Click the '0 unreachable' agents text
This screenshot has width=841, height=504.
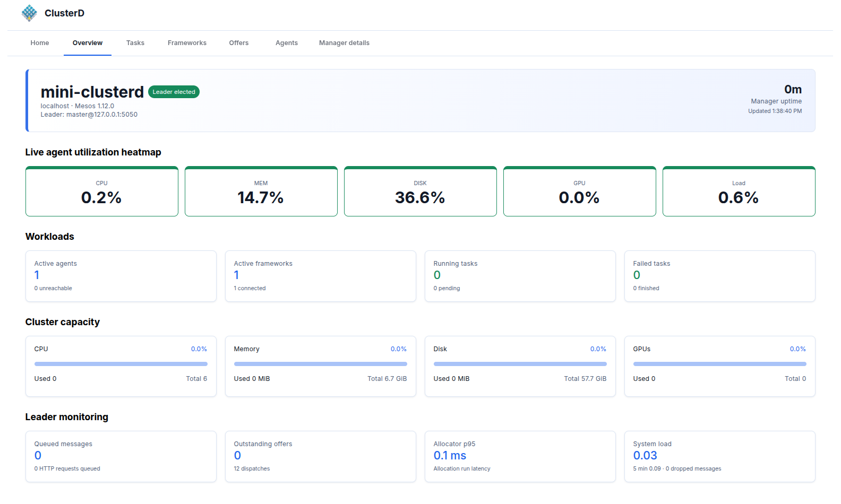coord(53,289)
